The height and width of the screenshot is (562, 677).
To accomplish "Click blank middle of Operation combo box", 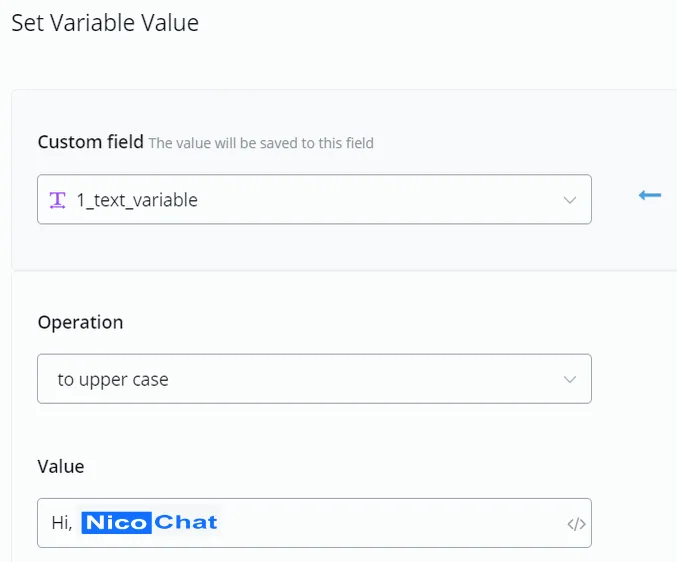I will (x=367, y=379).
